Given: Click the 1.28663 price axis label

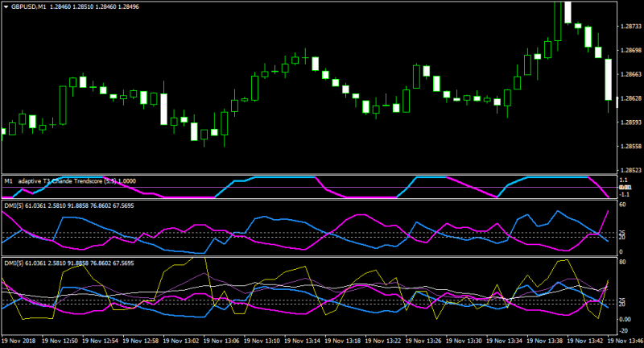Looking at the screenshot, I should 630,74.
